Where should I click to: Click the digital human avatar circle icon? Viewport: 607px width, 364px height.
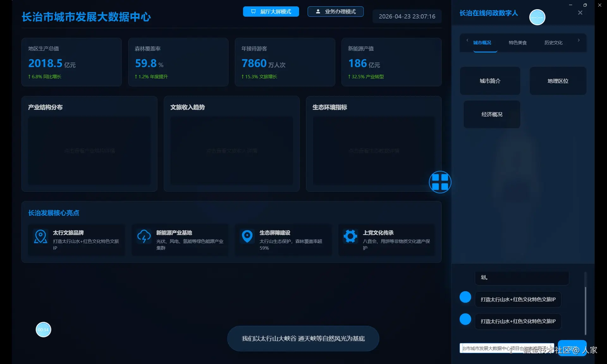pyautogui.click(x=537, y=17)
